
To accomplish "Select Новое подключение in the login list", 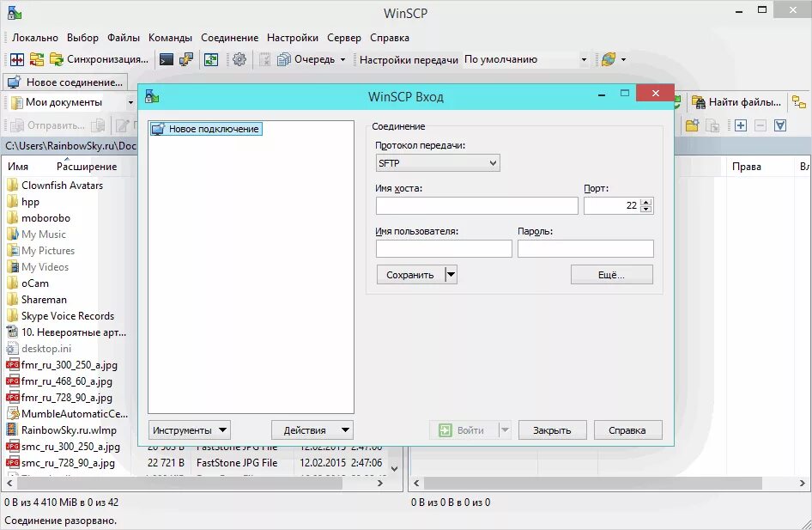I will click(207, 129).
